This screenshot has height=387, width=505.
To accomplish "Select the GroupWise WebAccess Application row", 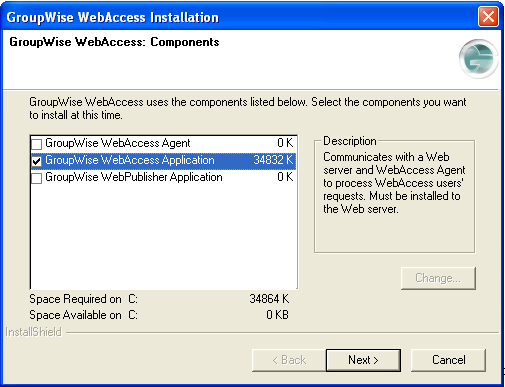I will pyautogui.click(x=163, y=160).
